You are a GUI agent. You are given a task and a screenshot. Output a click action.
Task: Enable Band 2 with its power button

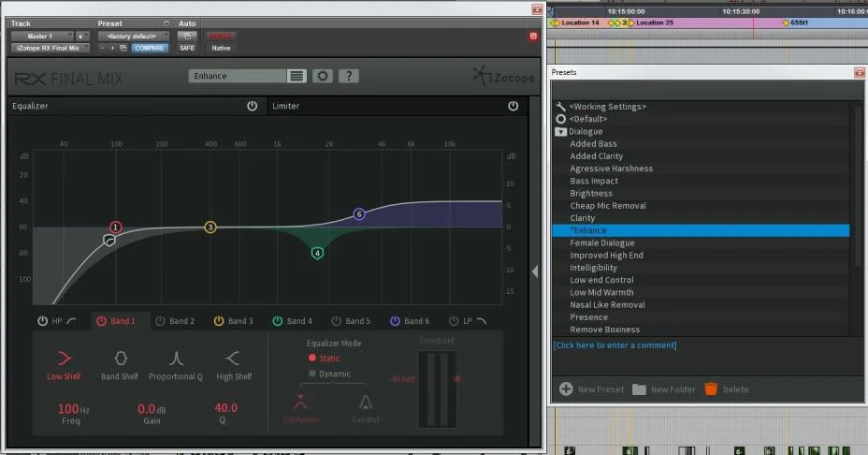point(160,321)
